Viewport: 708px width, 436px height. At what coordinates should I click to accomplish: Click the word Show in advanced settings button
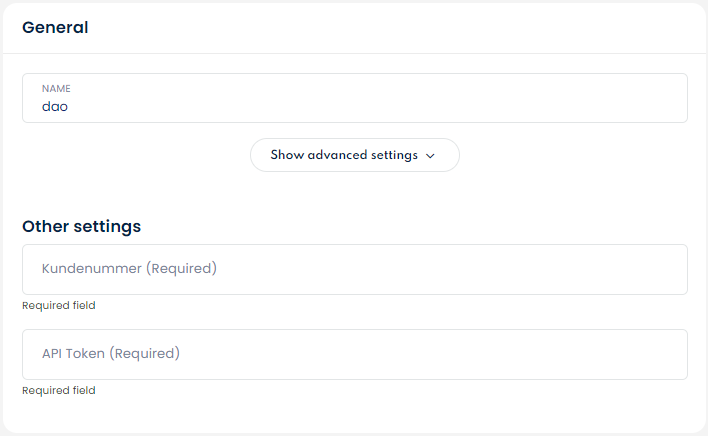[287, 155]
